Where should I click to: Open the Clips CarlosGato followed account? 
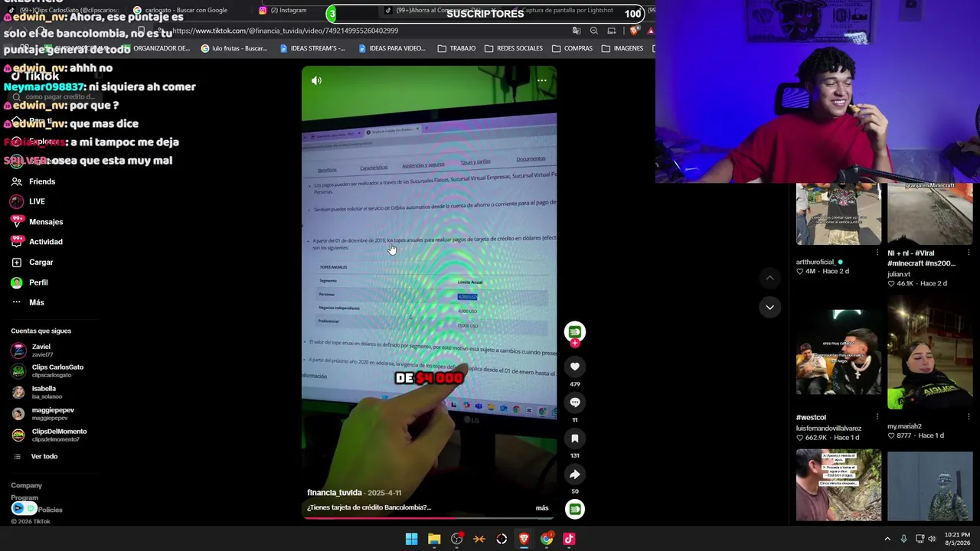[47, 371]
